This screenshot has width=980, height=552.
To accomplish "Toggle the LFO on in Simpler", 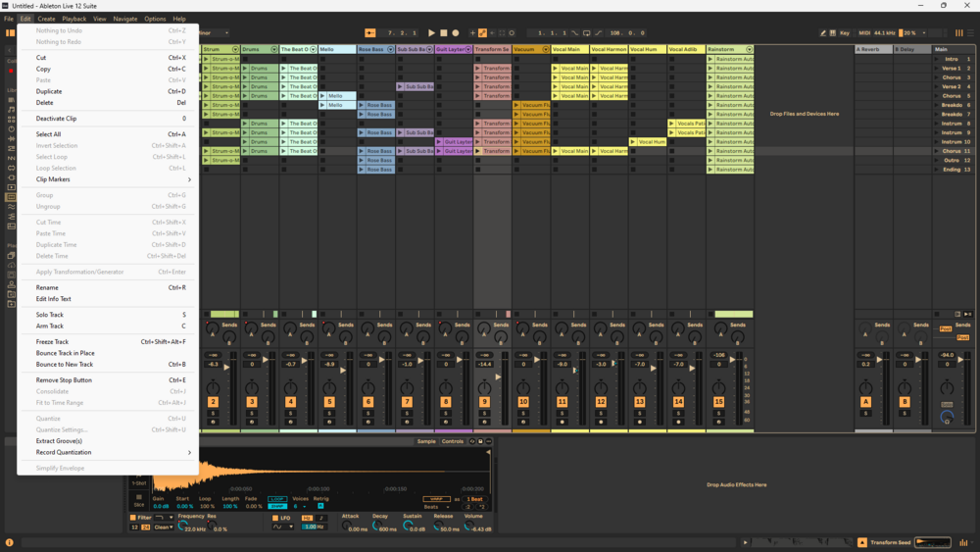I will pyautogui.click(x=276, y=517).
